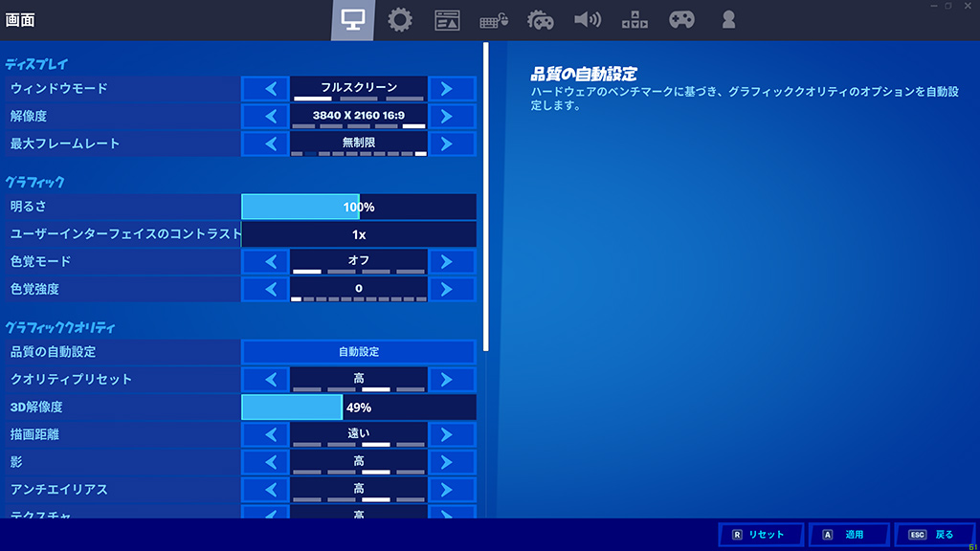The height and width of the screenshot is (551, 980).
Task: Click left arrow for 解像度
Action: click(265, 116)
